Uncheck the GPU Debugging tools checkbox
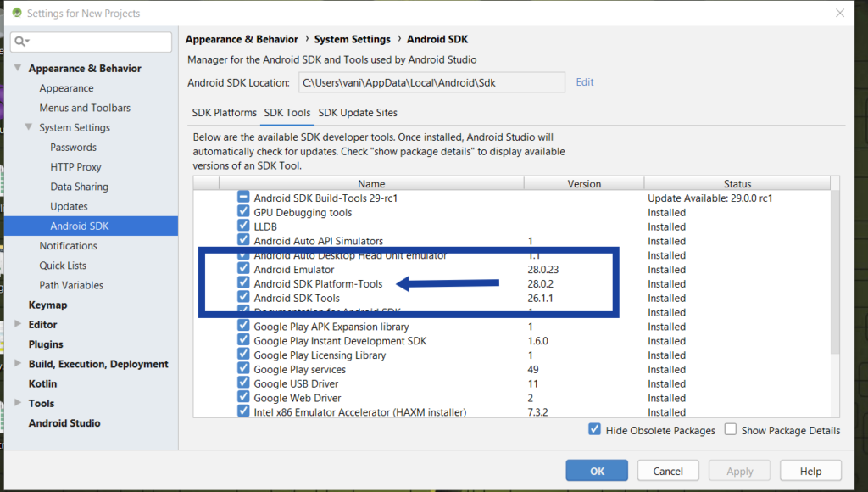Viewport: 868px width, 492px height. (243, 213)
